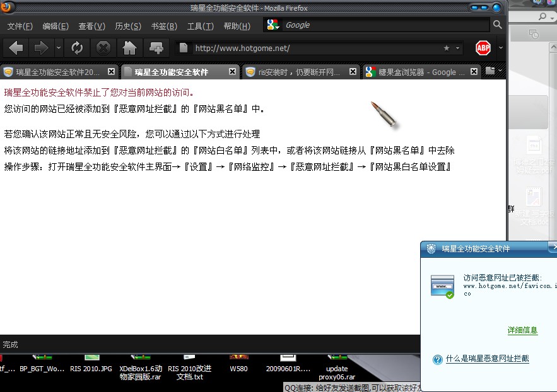557x392 pixels.
Task: Open a new tab via toolbar button
Action: (x=156, y=48)
